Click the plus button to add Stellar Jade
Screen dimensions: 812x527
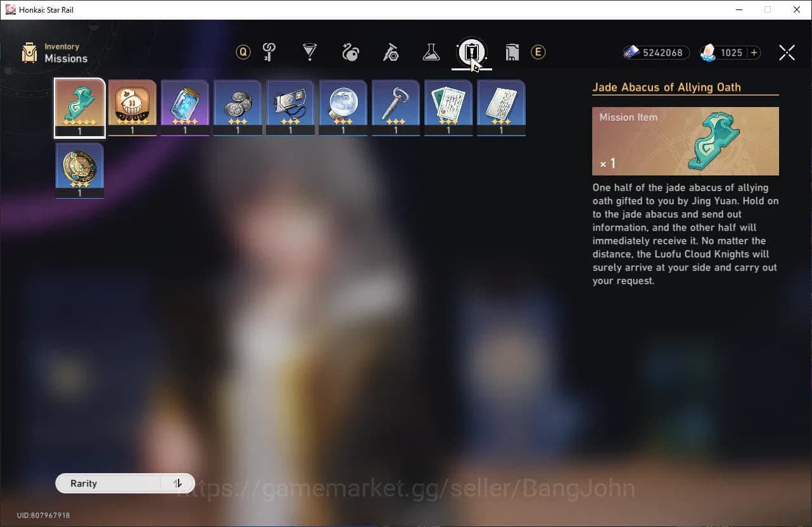[754, 53]
